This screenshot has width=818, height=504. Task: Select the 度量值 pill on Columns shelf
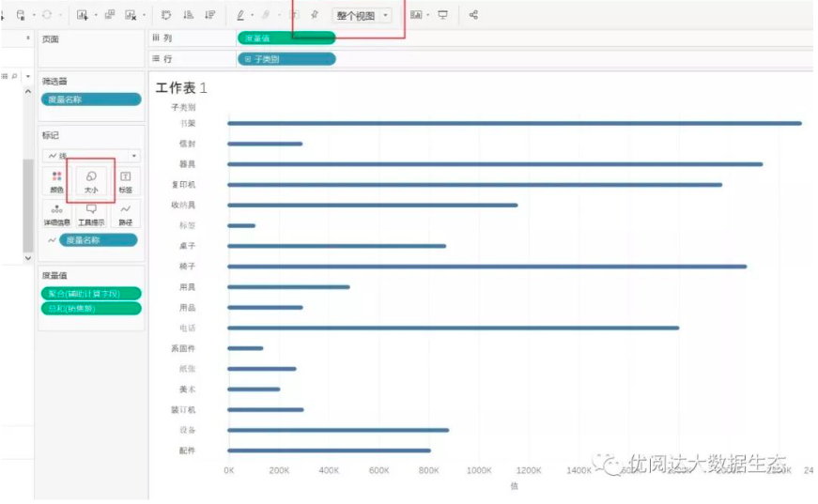[286, 38]
